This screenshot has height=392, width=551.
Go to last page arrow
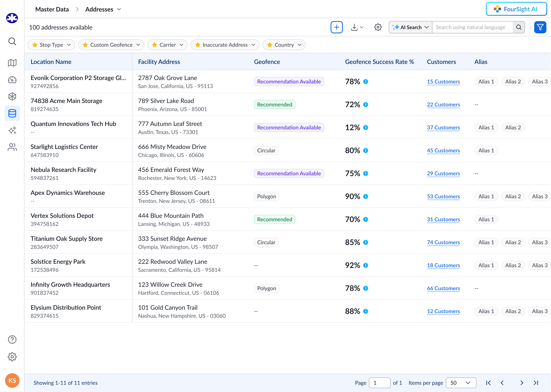click(x=536, y=383)
